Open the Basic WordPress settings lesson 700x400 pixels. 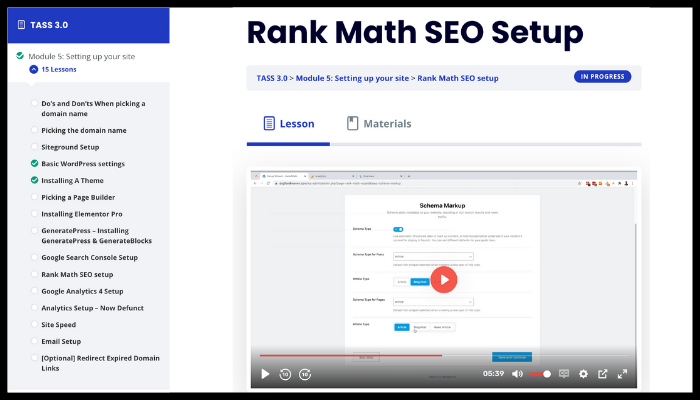coord(83,164)
